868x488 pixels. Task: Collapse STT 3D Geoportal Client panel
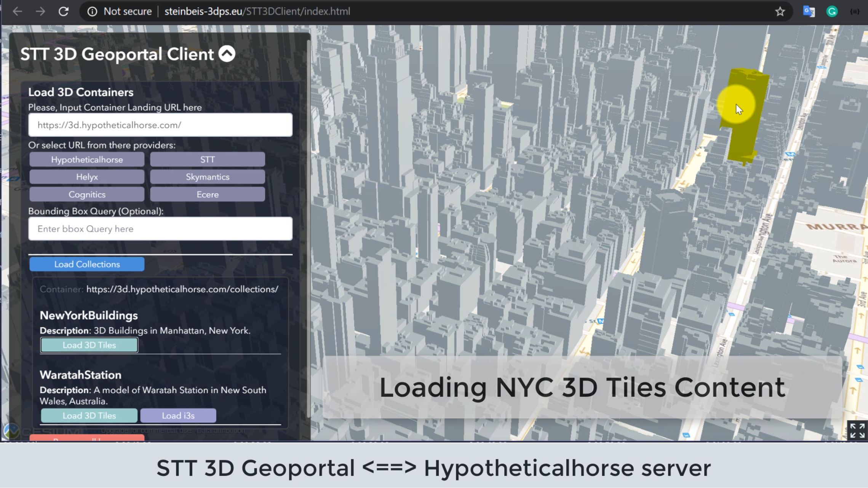coord(227,54)
